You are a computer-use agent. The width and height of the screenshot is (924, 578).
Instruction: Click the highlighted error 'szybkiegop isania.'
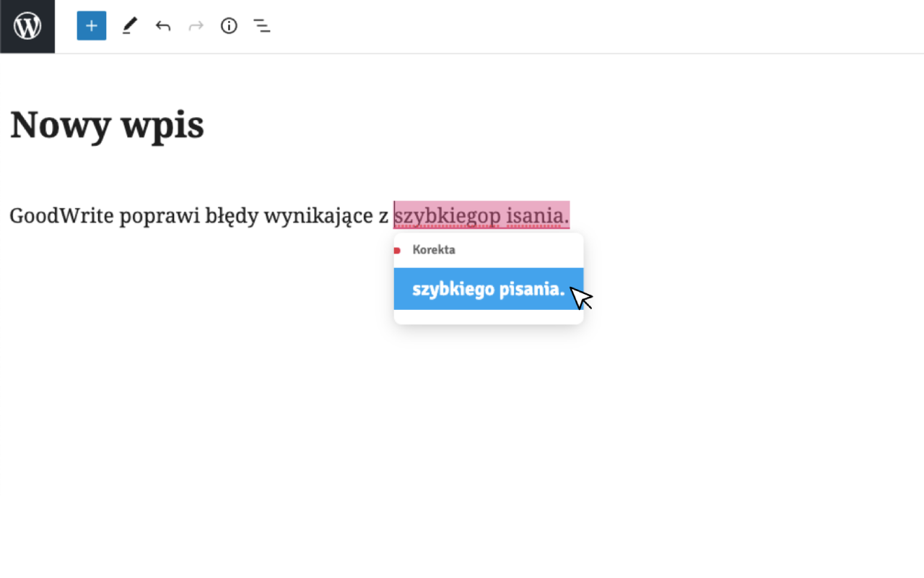[x=481, y=215]
